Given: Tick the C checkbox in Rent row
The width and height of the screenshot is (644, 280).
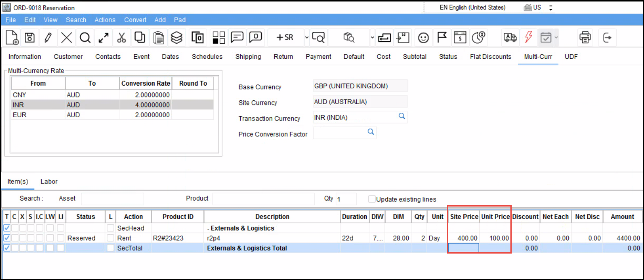Looking at the screenshot, I should coord(15,238).
